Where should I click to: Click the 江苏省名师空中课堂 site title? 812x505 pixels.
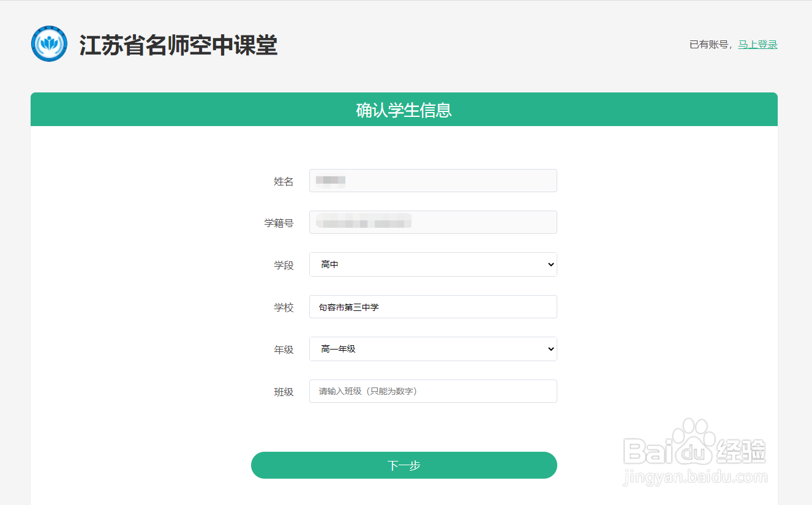coord(178,45)
